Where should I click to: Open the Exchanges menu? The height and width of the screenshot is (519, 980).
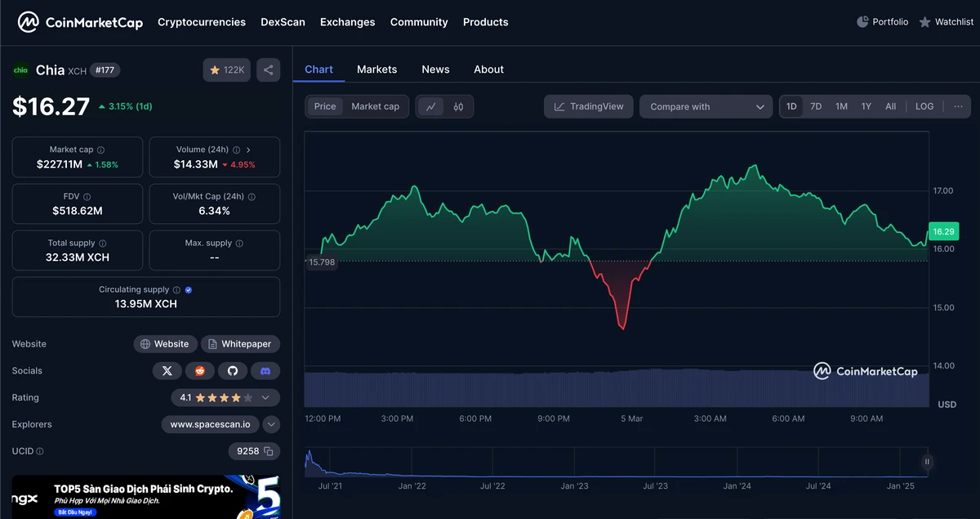click(x=348, y=22)
